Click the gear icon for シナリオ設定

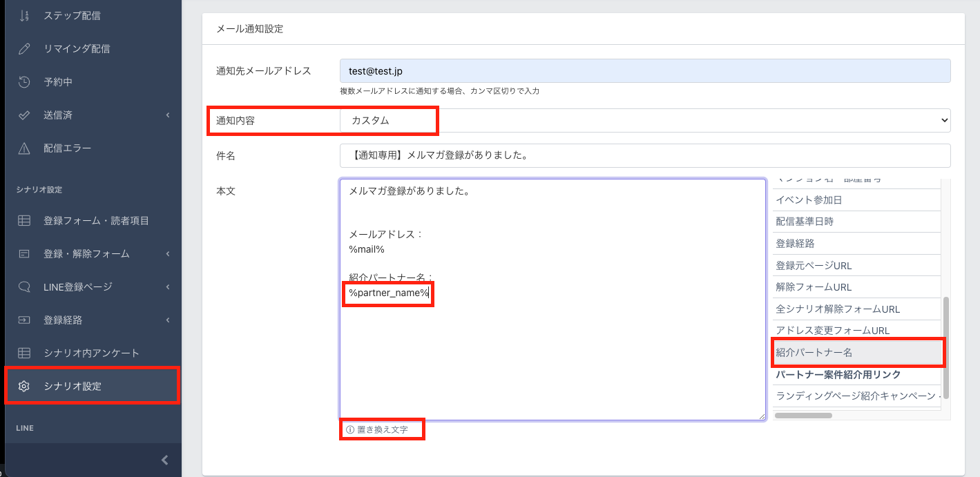pyautogui.click(x=24, y=386)
